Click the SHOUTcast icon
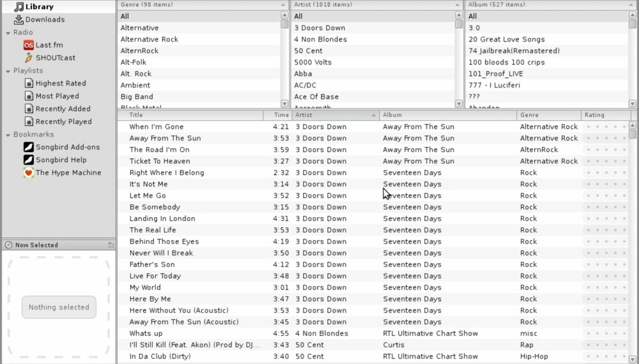This screenshot has height=364, width=639. point(29,57)
